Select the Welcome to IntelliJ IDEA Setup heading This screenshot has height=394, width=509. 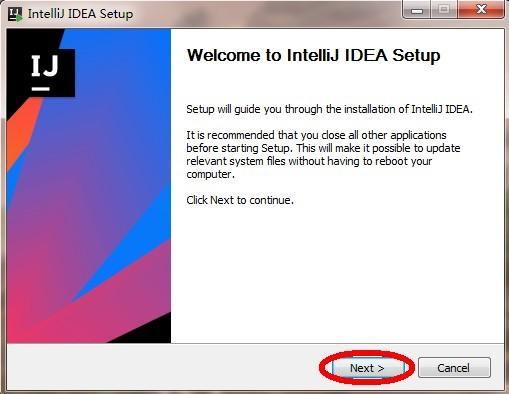click(x=313, y=55)
